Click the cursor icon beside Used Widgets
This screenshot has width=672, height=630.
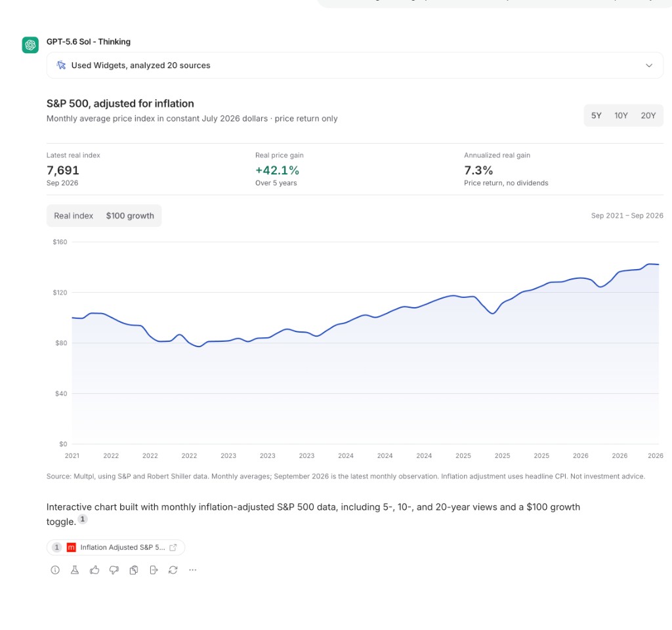pyautogui.click(x=61, y=65)
